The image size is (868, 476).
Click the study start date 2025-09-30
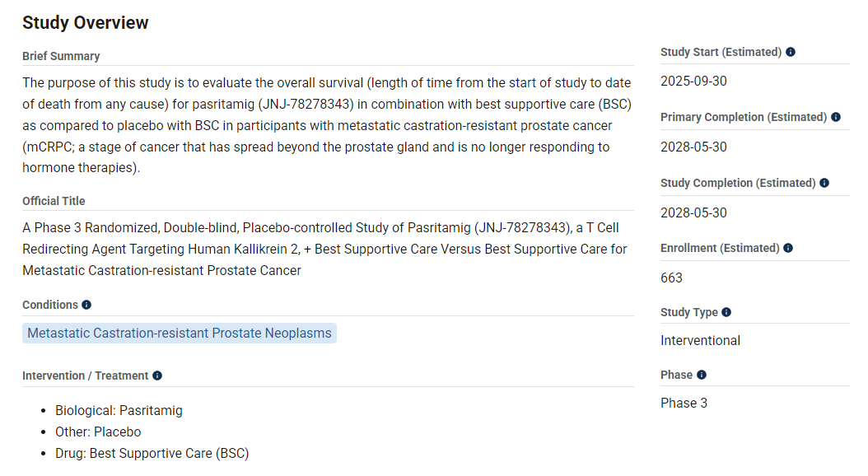(693, 82)
